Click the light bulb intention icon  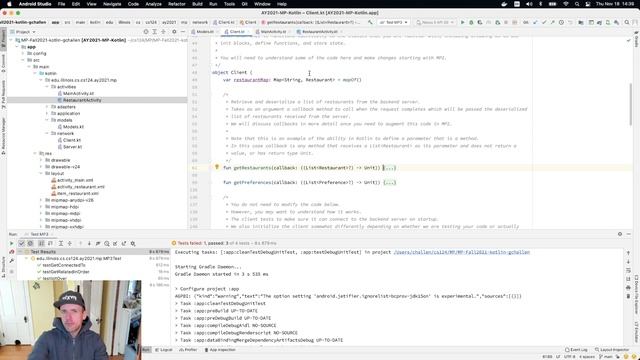tap(217, 167)
